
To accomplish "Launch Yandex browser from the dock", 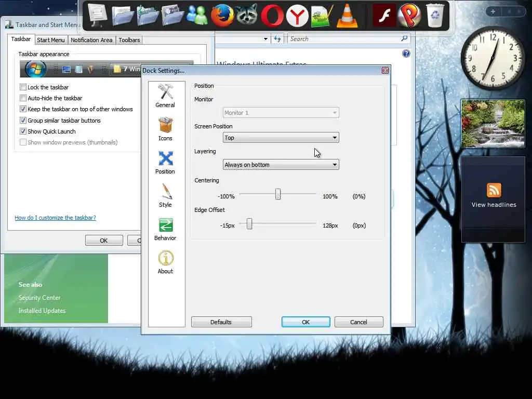I will point(297,16).
